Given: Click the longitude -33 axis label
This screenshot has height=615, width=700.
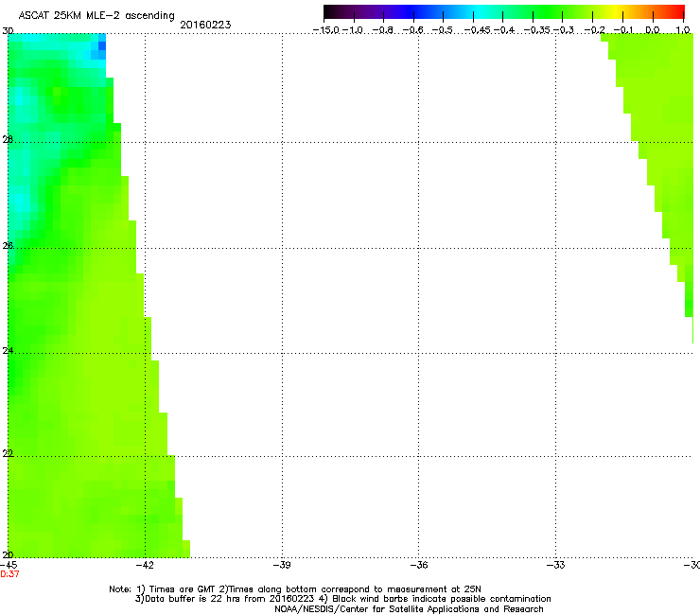Looking at the screenshot, I should pos(555,565).
